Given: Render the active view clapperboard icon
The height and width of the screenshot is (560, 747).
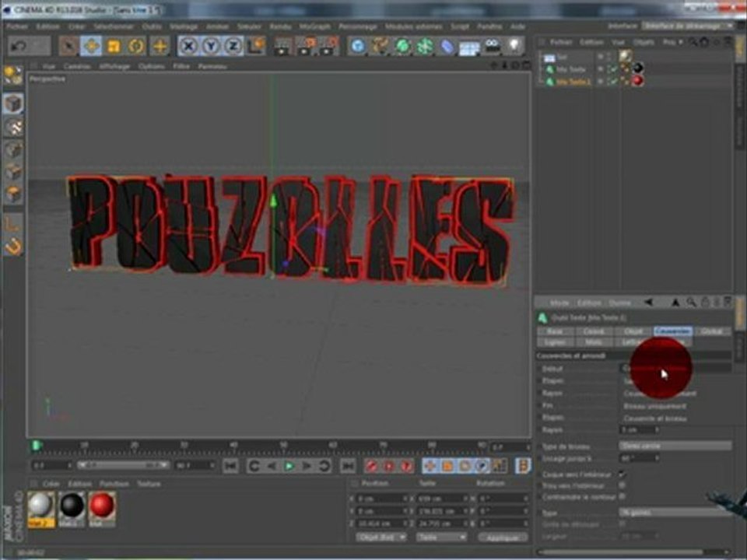Looking at the screenshot, I should coord(283,46).
